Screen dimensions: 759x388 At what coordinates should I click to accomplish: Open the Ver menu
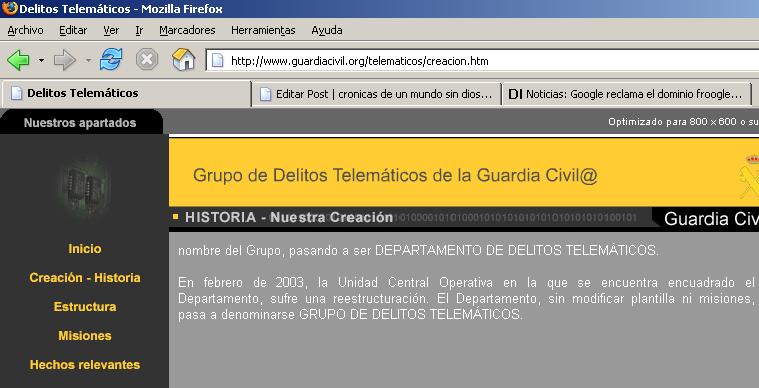tap(111, 30)
